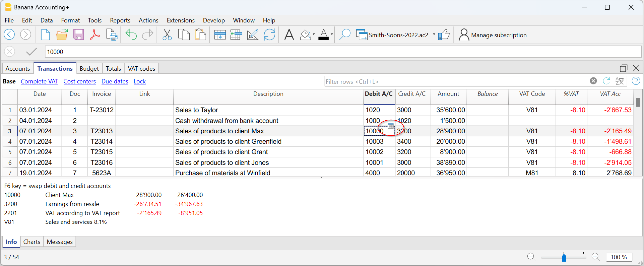Click the formula bar showing 10000
Screen dimensions: 644x266
point(343,52)
